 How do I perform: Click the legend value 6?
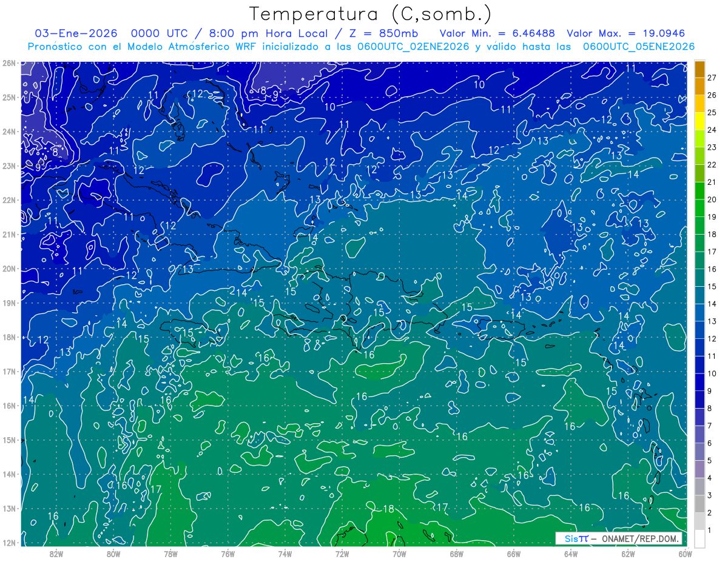point(709,443)
